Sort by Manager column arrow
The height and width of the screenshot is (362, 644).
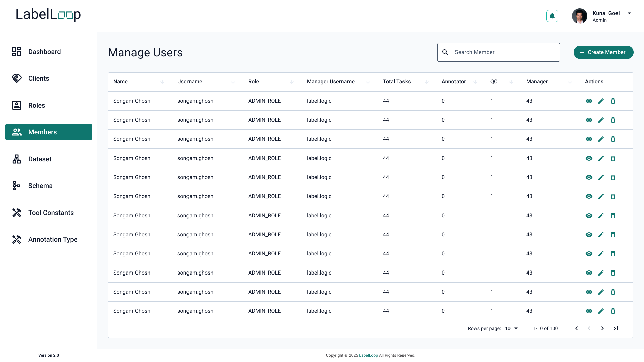pyautogui.click(x=570, y=82)
